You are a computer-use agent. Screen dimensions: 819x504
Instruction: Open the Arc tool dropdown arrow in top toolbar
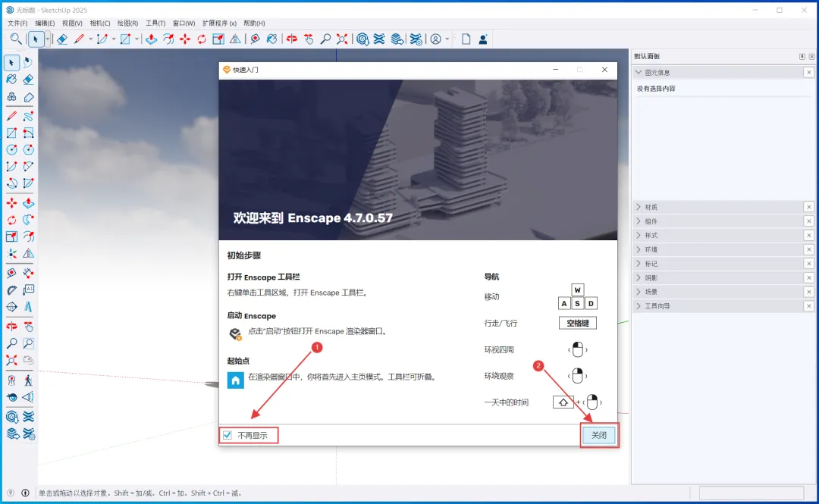[113, 39]
